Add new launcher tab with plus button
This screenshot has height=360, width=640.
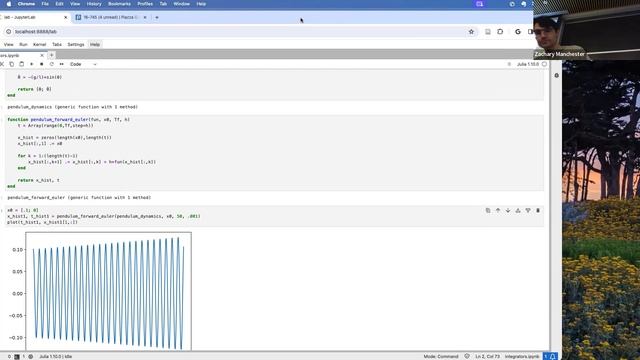[51, 55]
